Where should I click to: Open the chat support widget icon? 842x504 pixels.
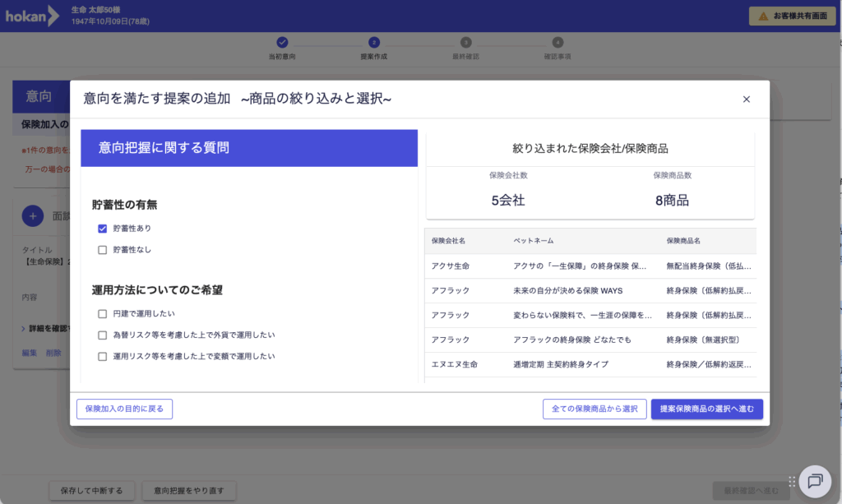(814, 480)
